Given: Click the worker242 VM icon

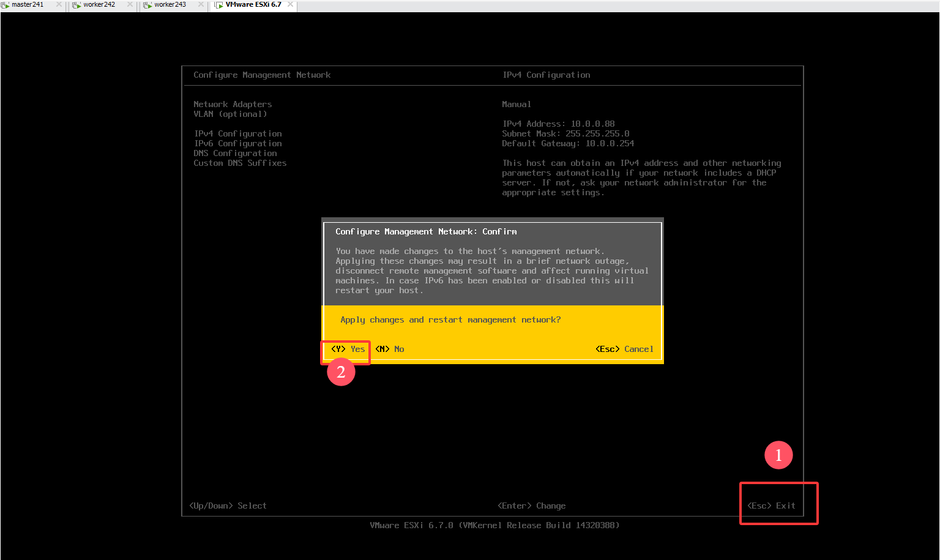Looking at the screenshot, I should (x=77, y=5).
